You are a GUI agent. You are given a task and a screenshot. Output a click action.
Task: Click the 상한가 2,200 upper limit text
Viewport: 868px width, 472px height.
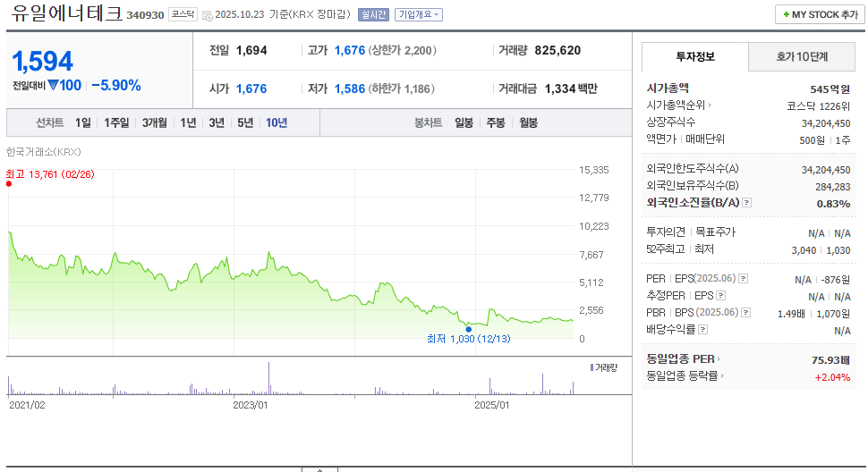tap(404, 50)
